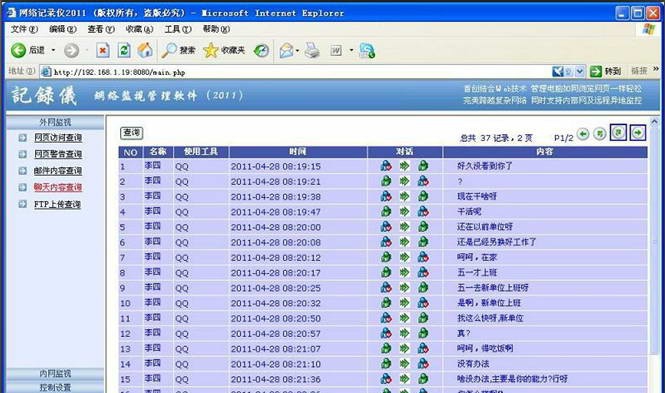Click the Print icon in toolbar
The width and height of the screenshot is (665, 393).
tap(313, 50)
